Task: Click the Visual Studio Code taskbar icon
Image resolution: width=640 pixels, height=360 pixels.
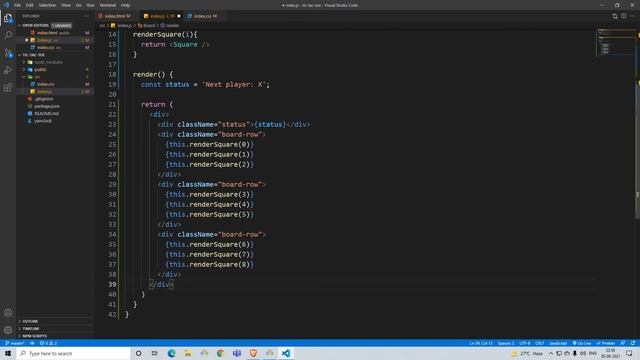Action: [286, 353]
